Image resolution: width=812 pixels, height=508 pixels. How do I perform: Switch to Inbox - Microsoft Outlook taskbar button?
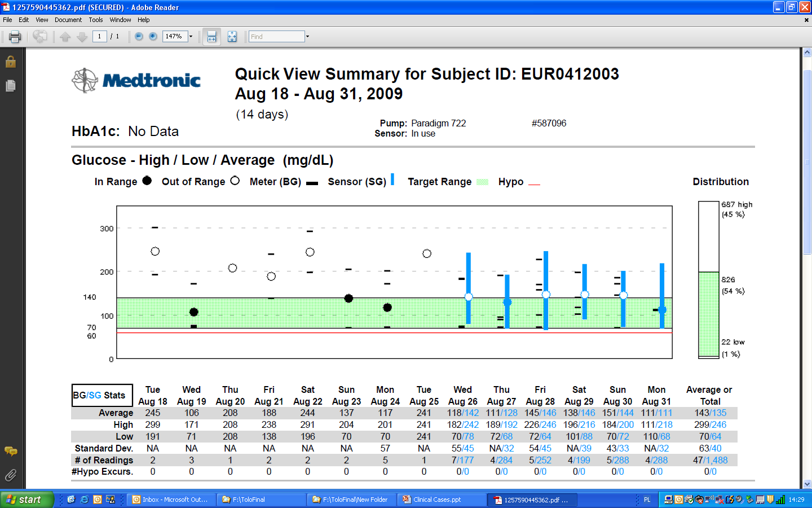(171, 500)
